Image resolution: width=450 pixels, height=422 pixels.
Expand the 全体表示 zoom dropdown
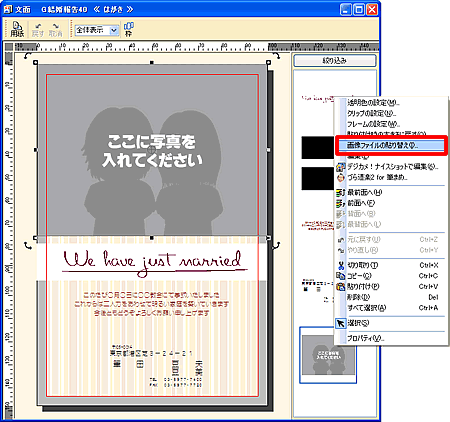(x=114, y=30)
